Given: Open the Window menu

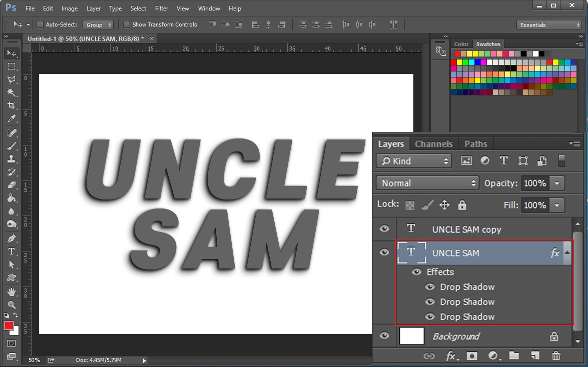Looking at the screenshot, I should [209, 8].
